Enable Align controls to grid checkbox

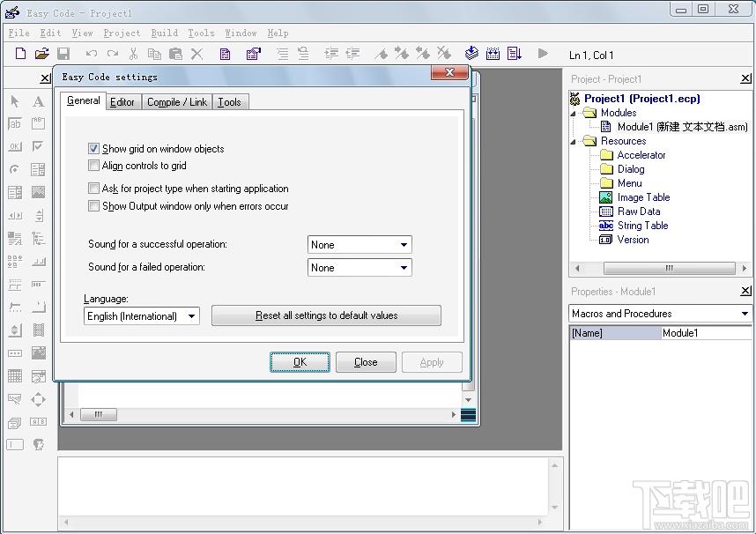point(93,166)
